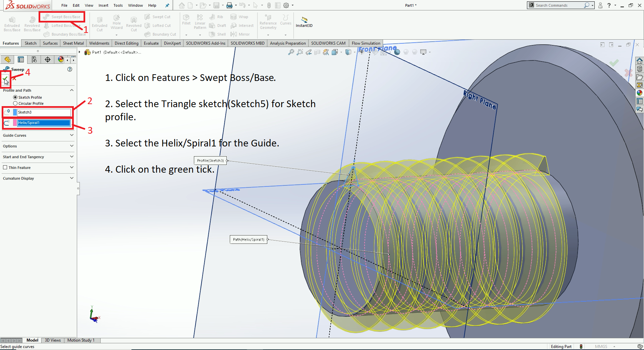Click the Shell tool
The image size is (644, 350).
[x=217, y=34]
